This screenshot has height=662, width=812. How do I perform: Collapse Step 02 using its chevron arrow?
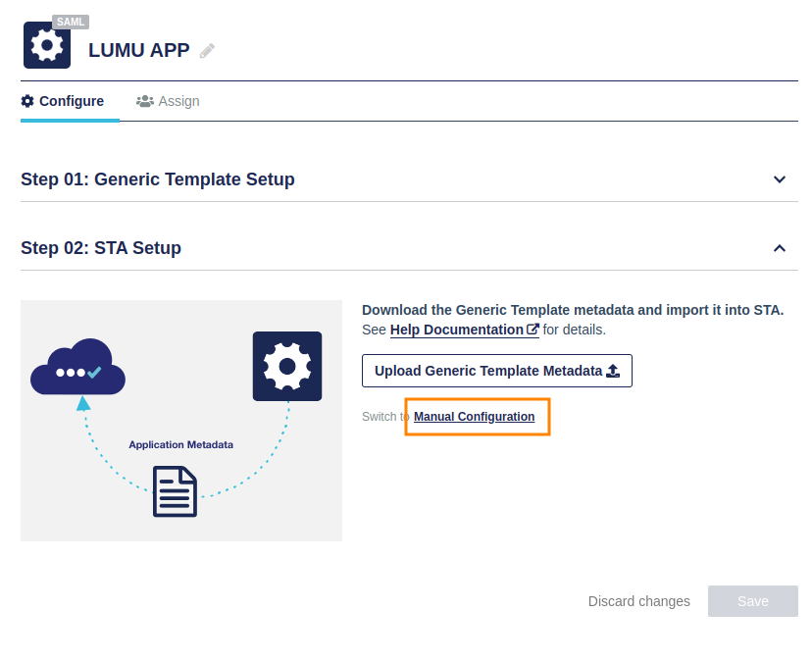pos(780,248)
